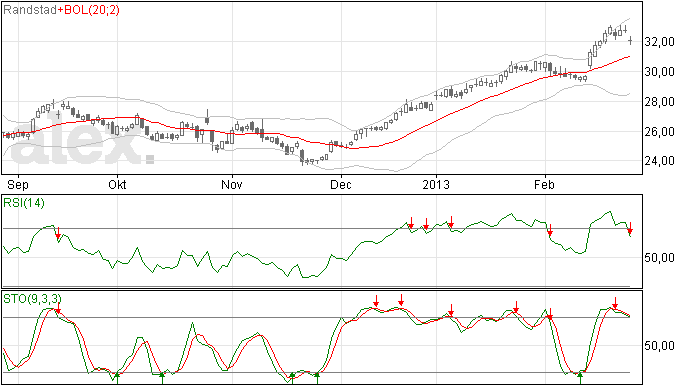Click the STO(9,3,3) panel label
Image resolution: width=690 pixels, height=387 pixels.
(32, 299)
